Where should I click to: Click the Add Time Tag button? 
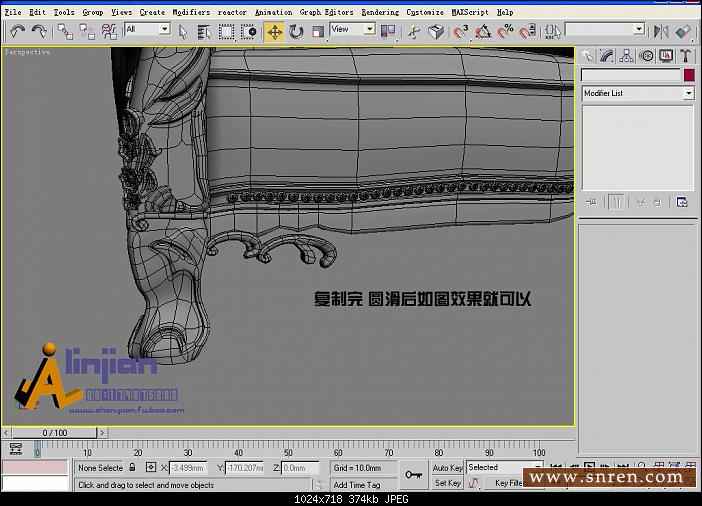pos(355,484)
